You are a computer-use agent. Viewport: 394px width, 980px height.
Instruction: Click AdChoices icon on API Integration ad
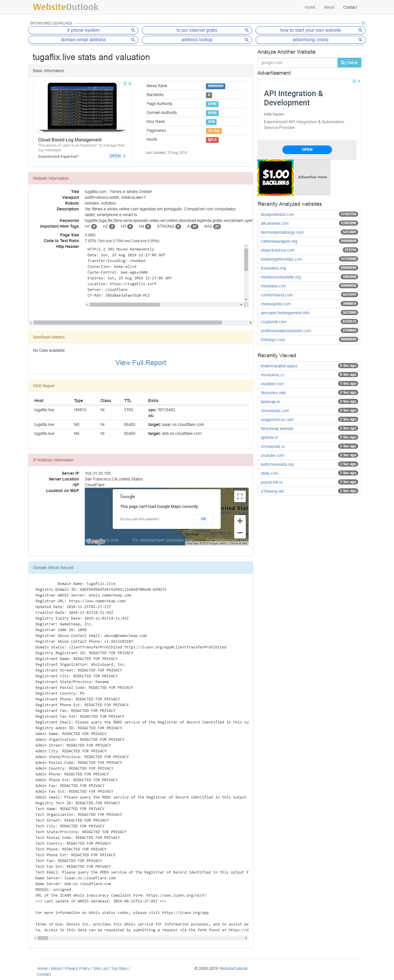pyautogui.click(x=354, y=81)
